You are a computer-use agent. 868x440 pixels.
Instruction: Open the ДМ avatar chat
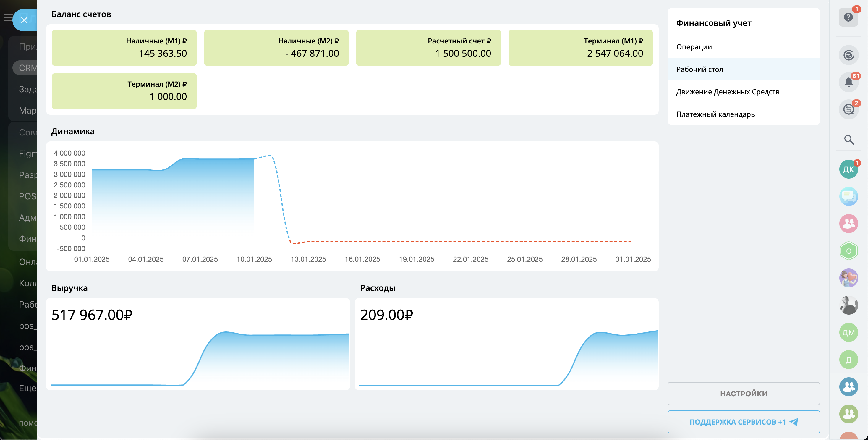pyautogui.click(x=848, y=333)
